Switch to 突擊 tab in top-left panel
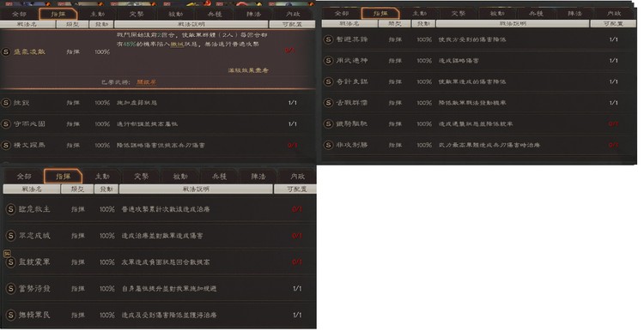 coord(137,14)
